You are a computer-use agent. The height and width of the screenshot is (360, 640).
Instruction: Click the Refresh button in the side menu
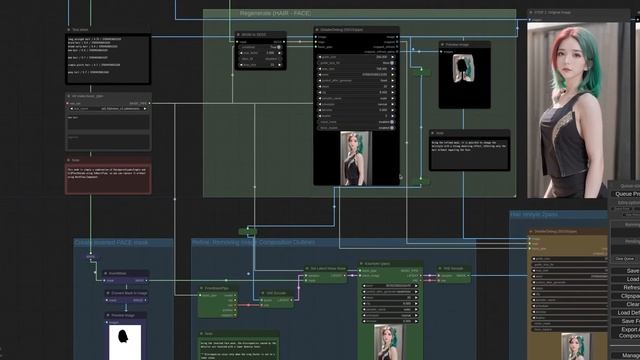[626, 288]
